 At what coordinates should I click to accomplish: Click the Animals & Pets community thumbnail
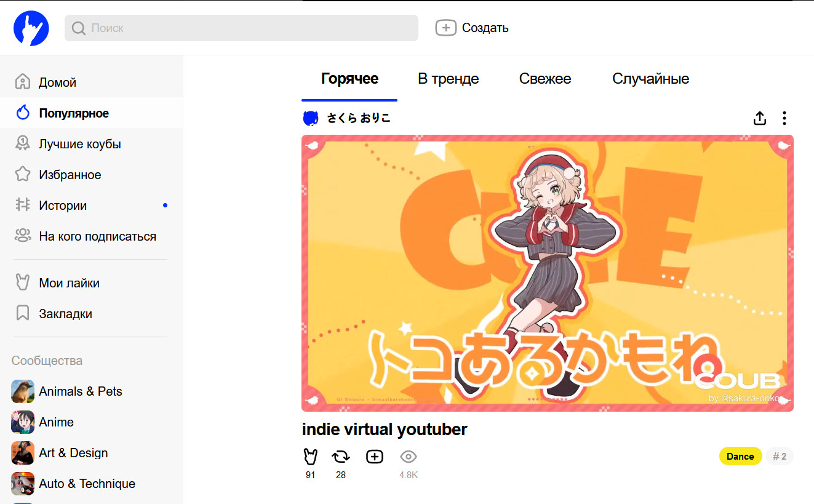pos(23,391)
